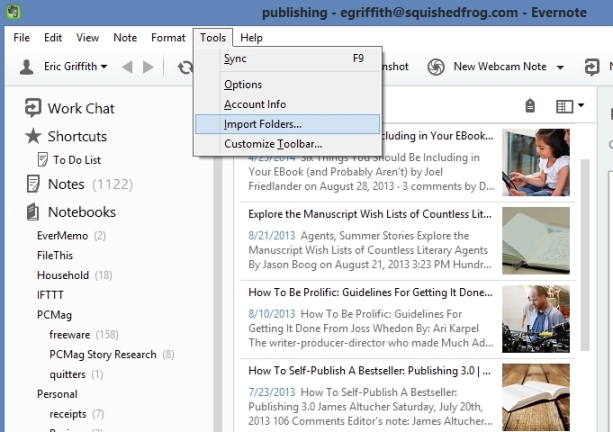Image resolution: width=613 pixels, height=432 pixels.
Task: Open the New Webcam Note dropdown arrow
Action: click(x=560, y=67)
